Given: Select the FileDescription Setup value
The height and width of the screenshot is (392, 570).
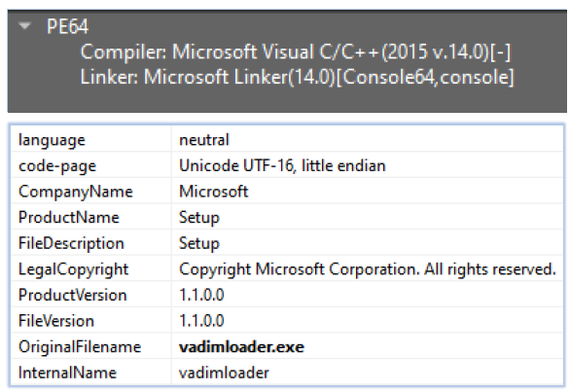Looking at the screenshot, I should (199, 243).
